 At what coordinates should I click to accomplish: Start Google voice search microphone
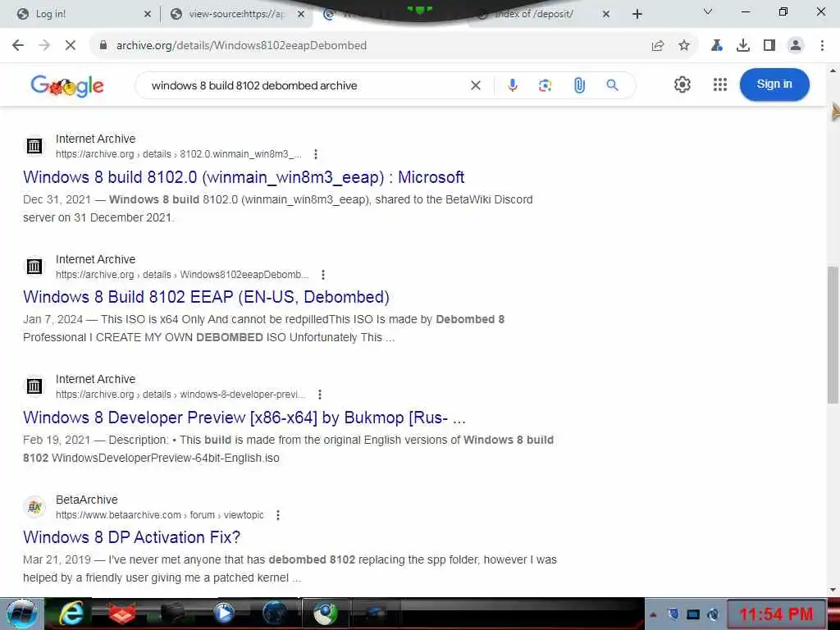point(513,85)
